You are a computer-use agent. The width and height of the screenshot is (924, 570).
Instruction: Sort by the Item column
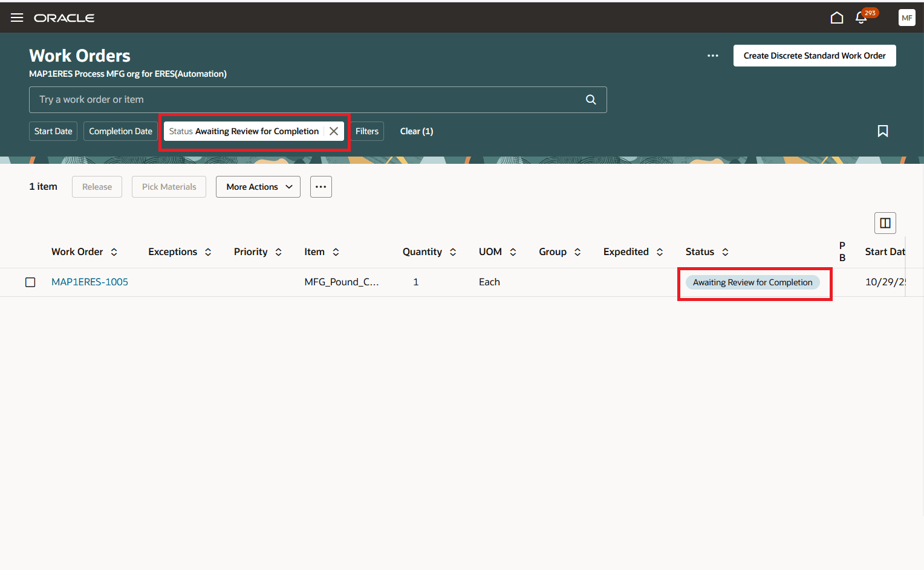click(x=336, y=252)
